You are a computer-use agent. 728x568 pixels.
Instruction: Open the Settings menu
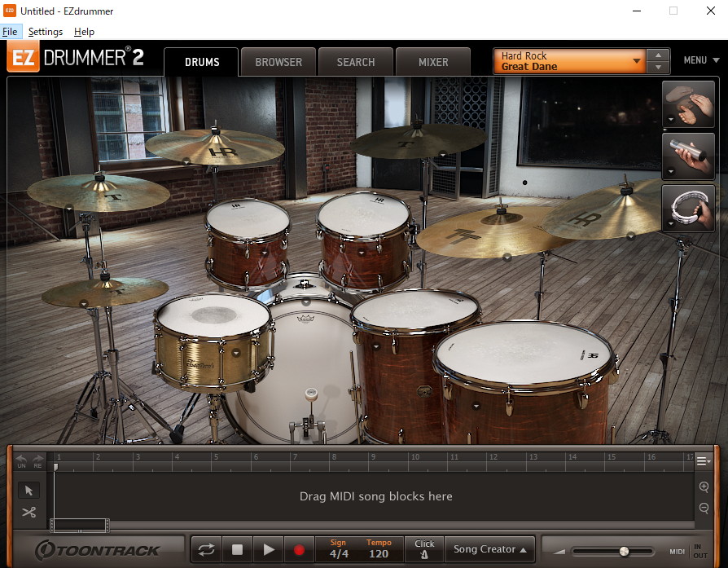coord(46,32)
